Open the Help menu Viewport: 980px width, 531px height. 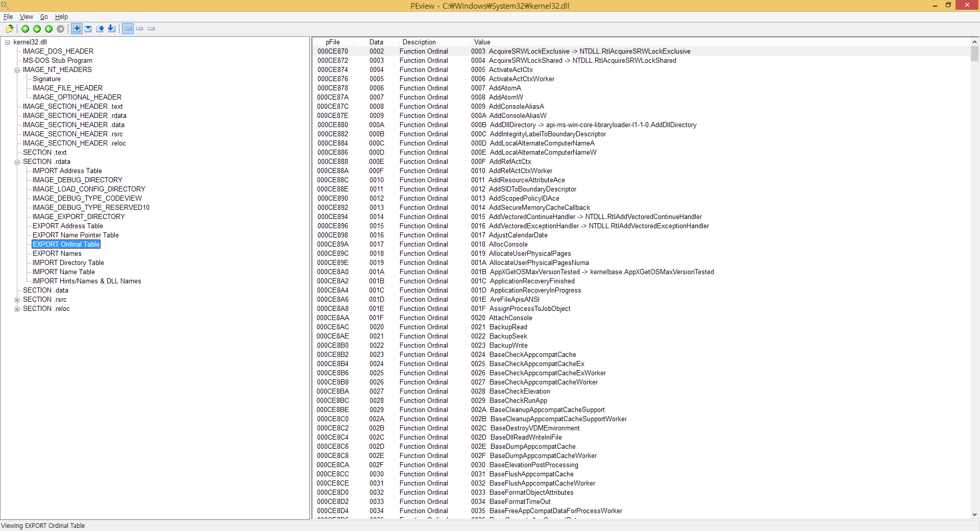coord(62,17)
